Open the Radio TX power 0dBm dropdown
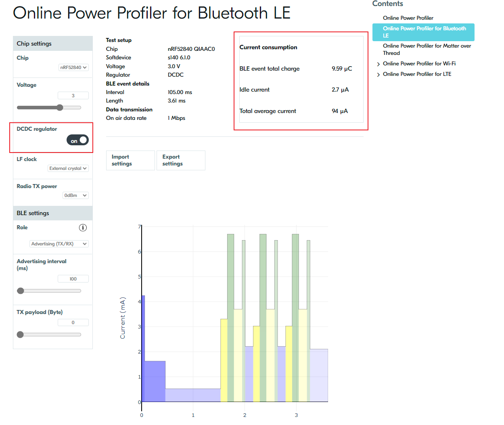Viewport: 504px width, 425px height. click(x=75, y=195)
